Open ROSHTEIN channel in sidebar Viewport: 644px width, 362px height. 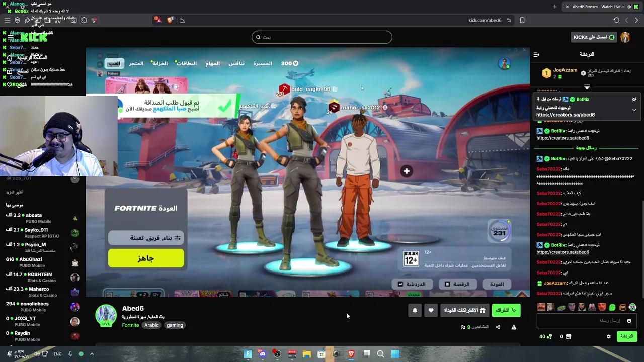point(40,277)
